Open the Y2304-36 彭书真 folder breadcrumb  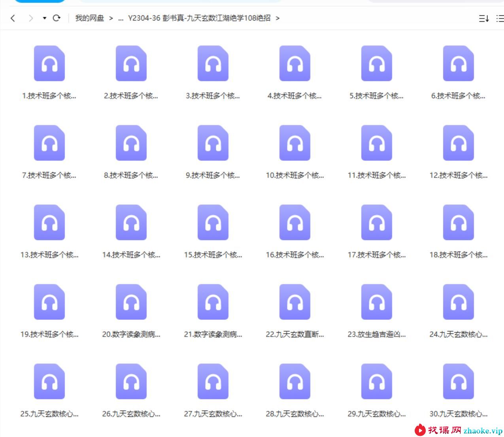[x=199, y=18]
